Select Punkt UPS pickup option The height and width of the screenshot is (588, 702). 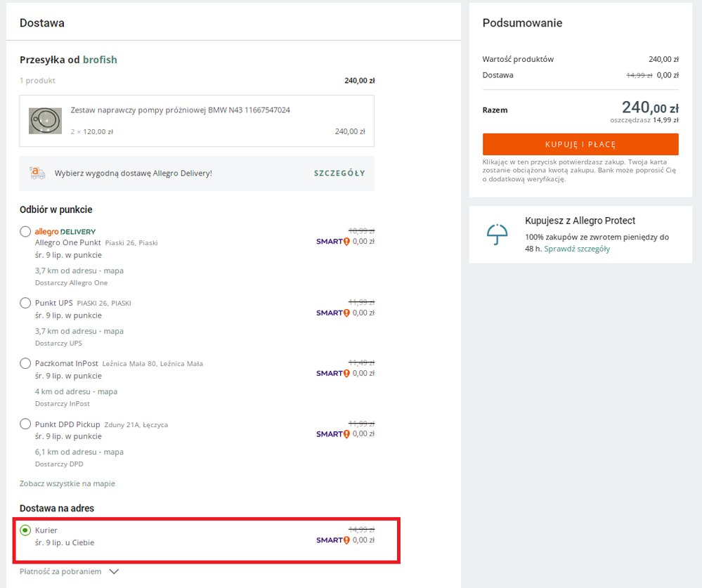coord(25,303)
